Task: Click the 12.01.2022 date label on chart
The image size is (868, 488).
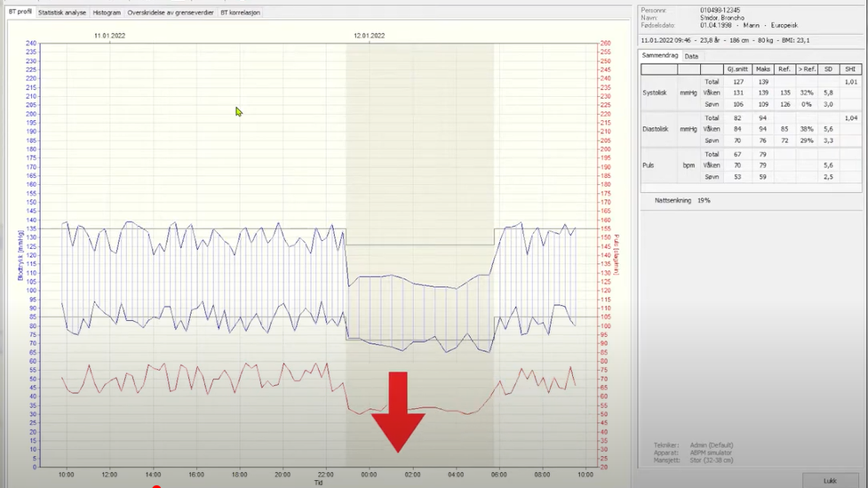Action: click(x=369, y=36)
